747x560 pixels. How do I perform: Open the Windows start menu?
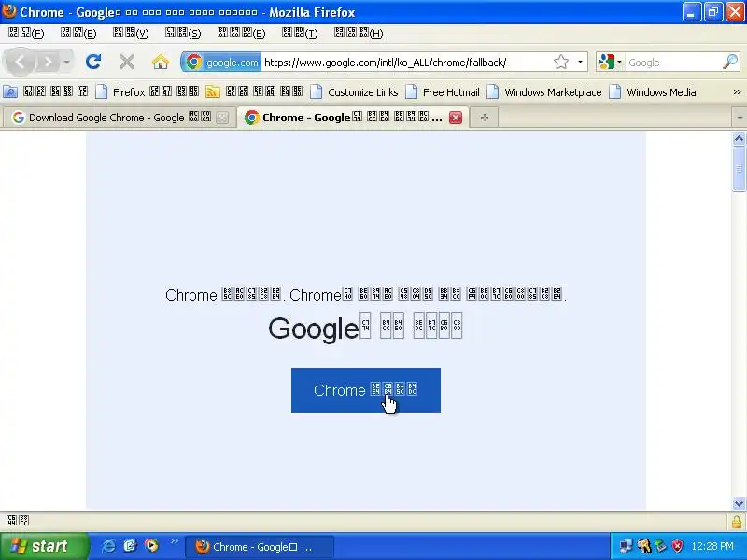pos(44,546)
